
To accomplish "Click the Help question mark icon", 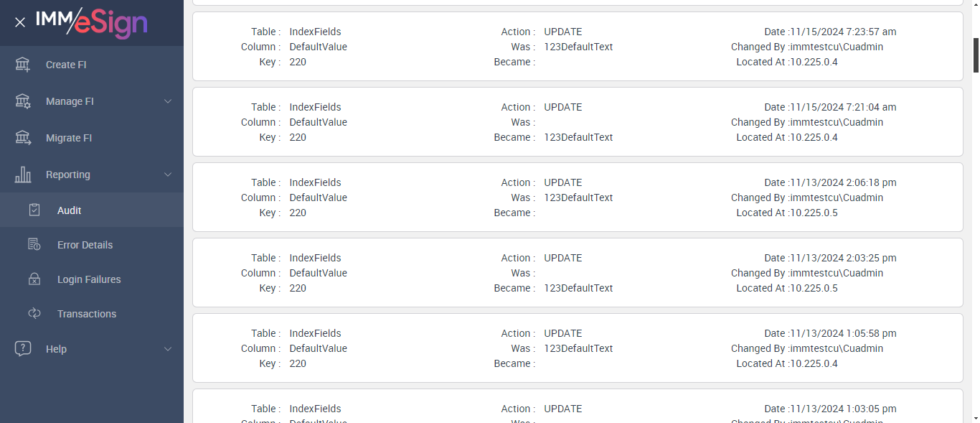I will (23, 349).
